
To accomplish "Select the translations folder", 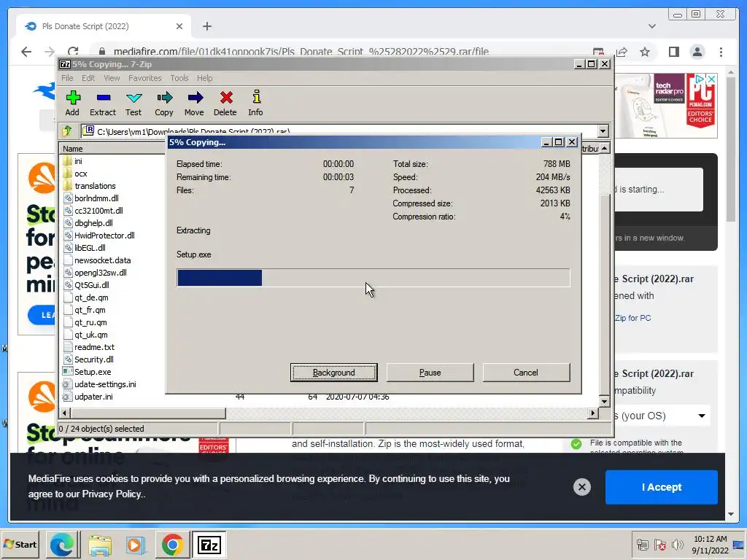I will pos(95,186).
